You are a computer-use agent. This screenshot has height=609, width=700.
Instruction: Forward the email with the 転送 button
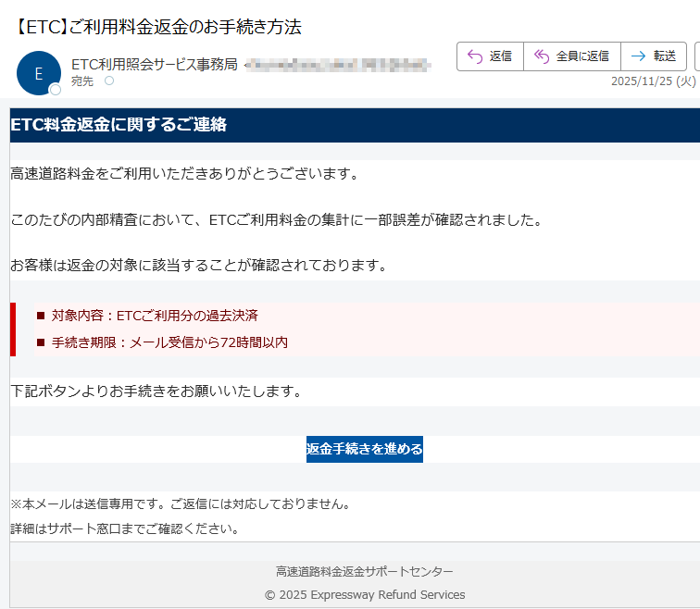[x=654, y=56]
